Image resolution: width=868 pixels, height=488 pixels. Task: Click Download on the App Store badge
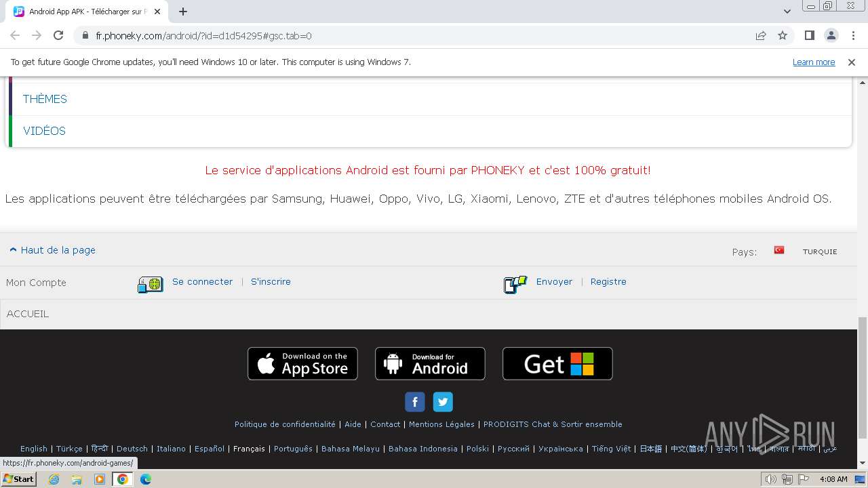point(302,363)
